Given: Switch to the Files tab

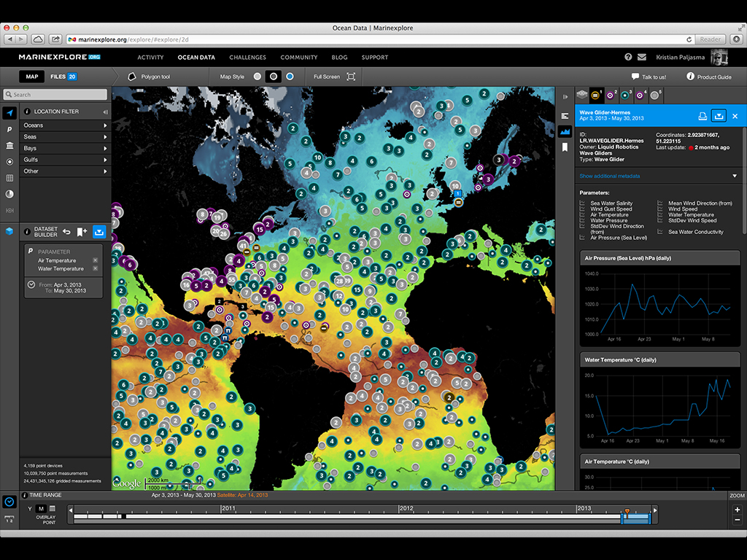Looking at the screenshot, I should click(x=63, y=77).
